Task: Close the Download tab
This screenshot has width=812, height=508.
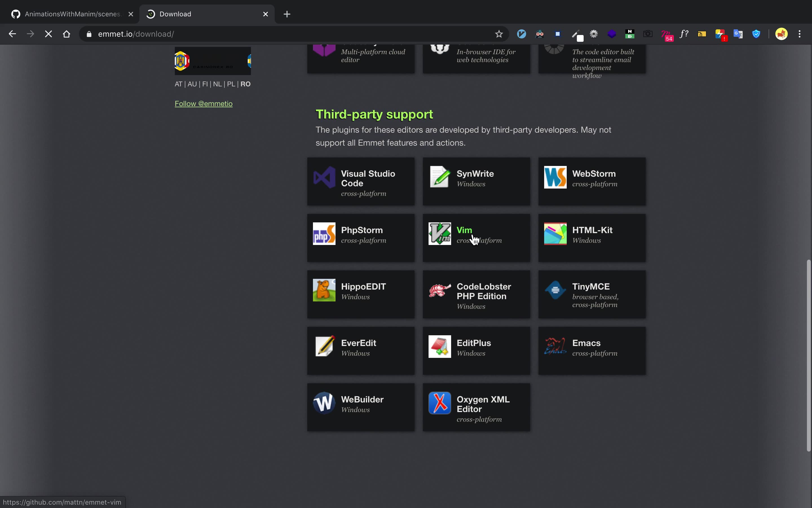Action: (265, 14)
